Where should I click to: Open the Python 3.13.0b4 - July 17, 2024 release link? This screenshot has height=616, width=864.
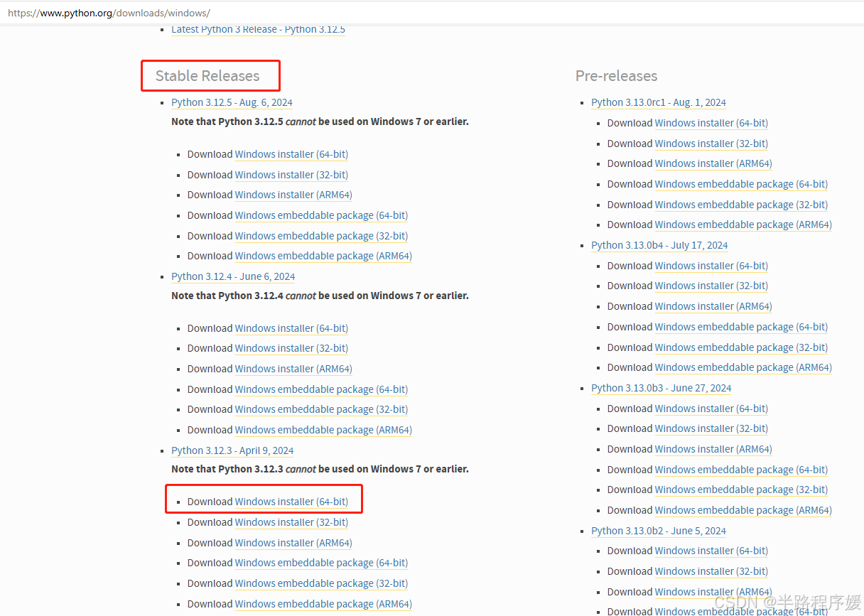659,245
